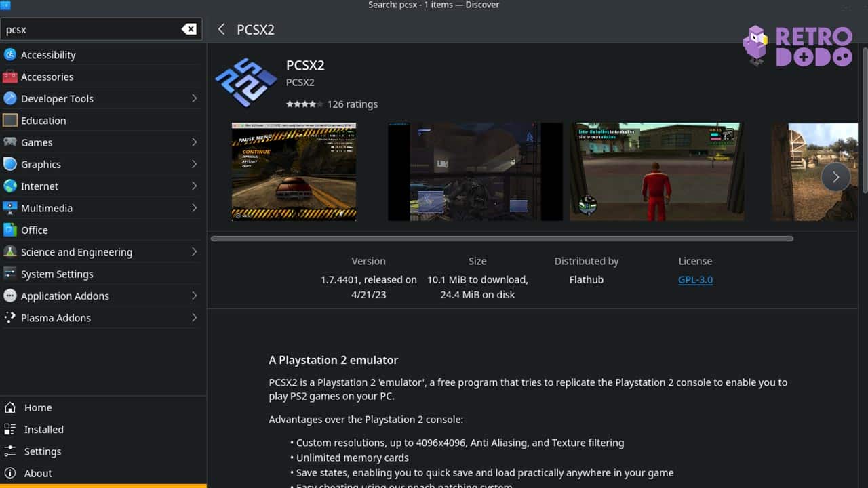Click the Unlimited memory cards bullet
Viewport: 868px width, 488px height.
pyautogui.click(x=353, y=457)
